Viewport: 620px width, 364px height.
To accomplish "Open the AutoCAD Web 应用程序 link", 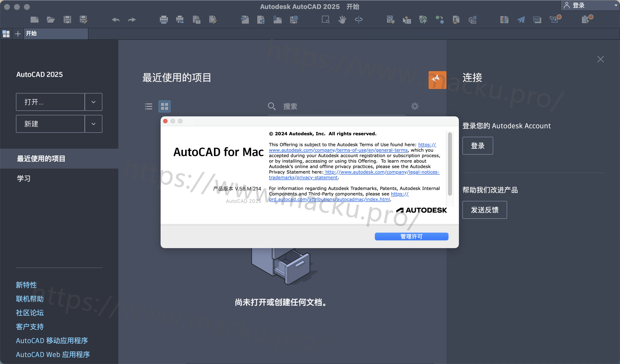I will (53, 355).
